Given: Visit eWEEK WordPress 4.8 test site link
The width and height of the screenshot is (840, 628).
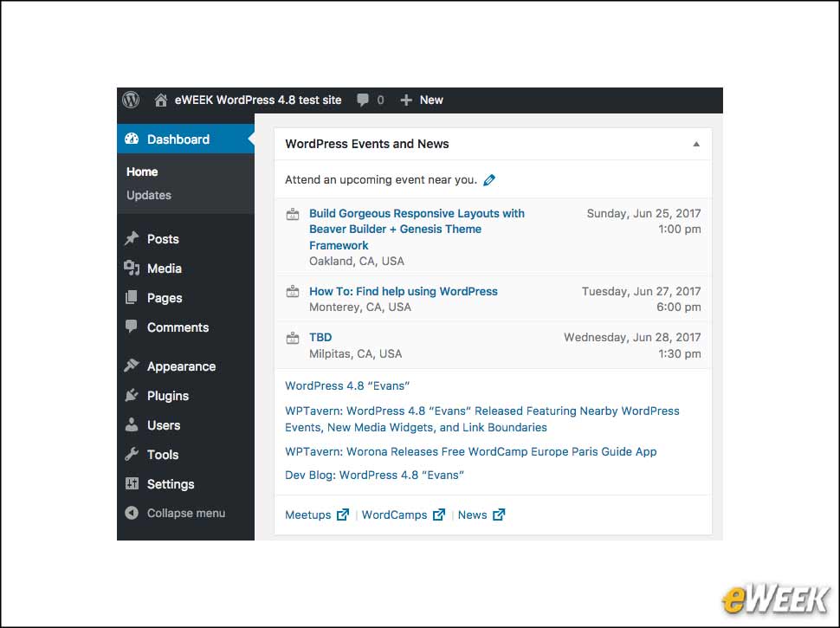Looking at the screenshot, I should click(x=258, y=100).
